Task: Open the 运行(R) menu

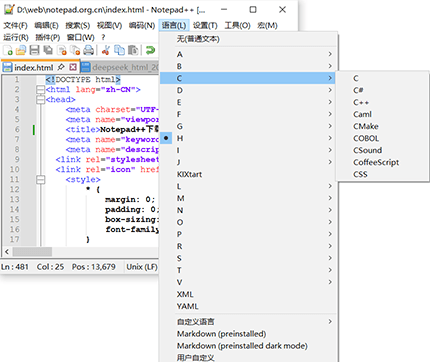Action: 16,37
